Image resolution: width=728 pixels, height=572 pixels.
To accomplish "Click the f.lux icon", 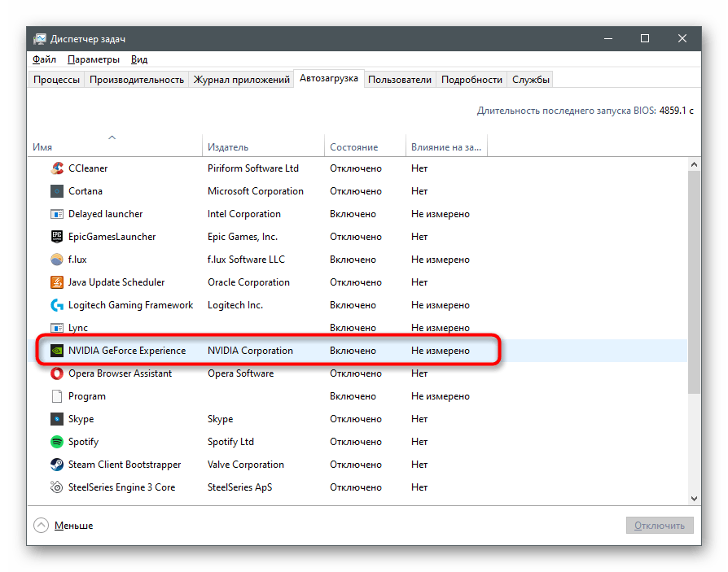I will pyautogui.click(x=57, y=260).
